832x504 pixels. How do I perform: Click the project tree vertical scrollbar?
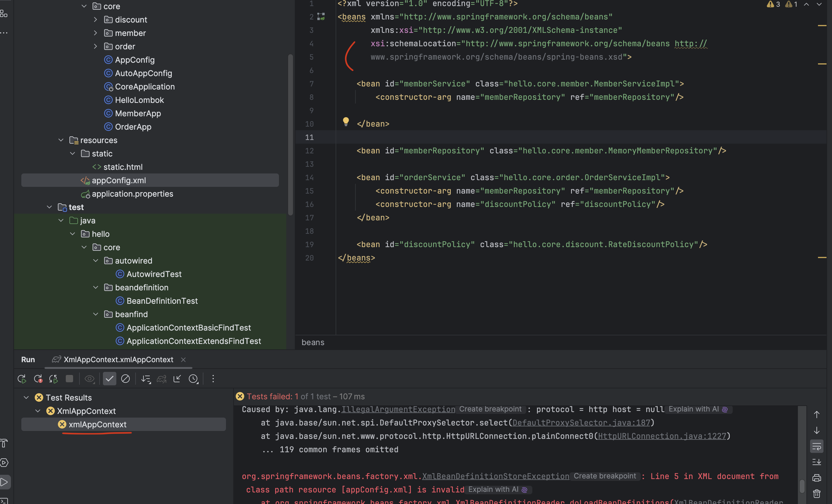point(291,135)
